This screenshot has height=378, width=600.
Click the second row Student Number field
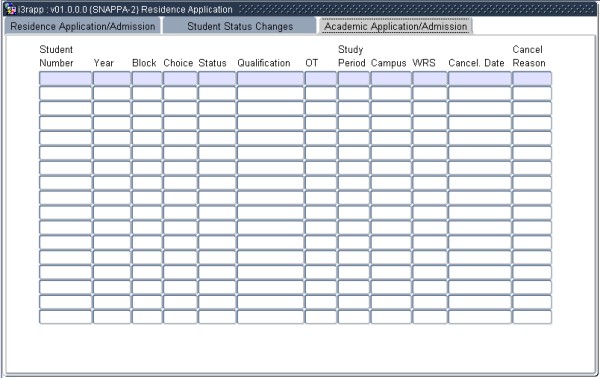coord(65,93)
